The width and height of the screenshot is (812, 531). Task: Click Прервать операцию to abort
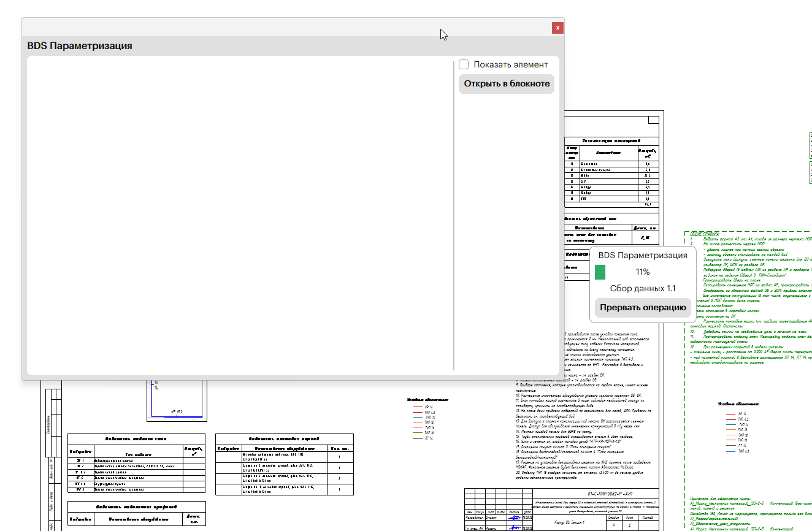tap(643, 307)
